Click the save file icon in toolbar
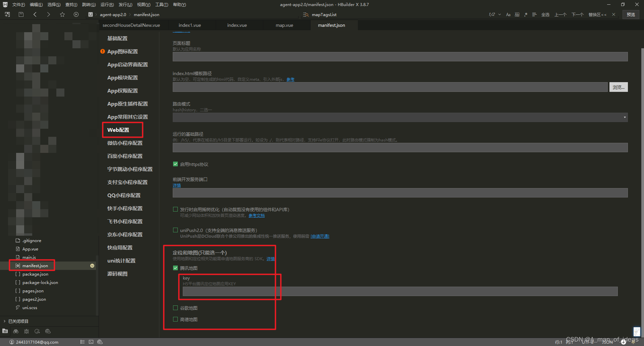Screen dimensions: 644x346 (21, 14)
